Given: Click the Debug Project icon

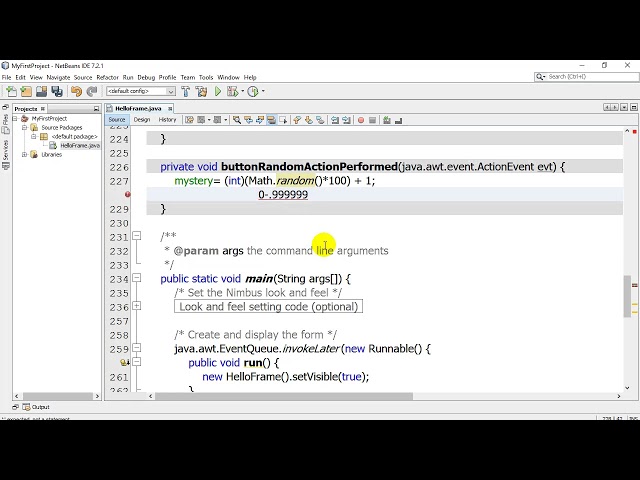Looking at the screenshot, I should (232, 91).
